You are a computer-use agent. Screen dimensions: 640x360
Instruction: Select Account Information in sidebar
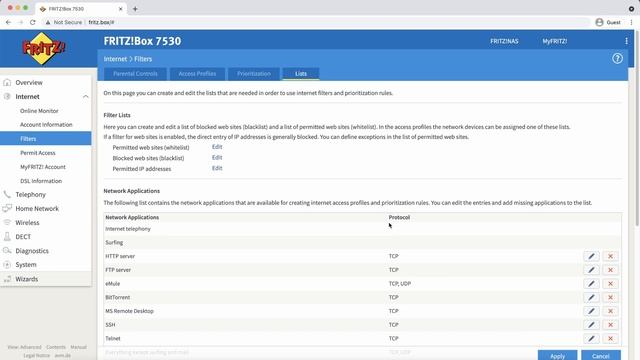click(x=45, y=124)
